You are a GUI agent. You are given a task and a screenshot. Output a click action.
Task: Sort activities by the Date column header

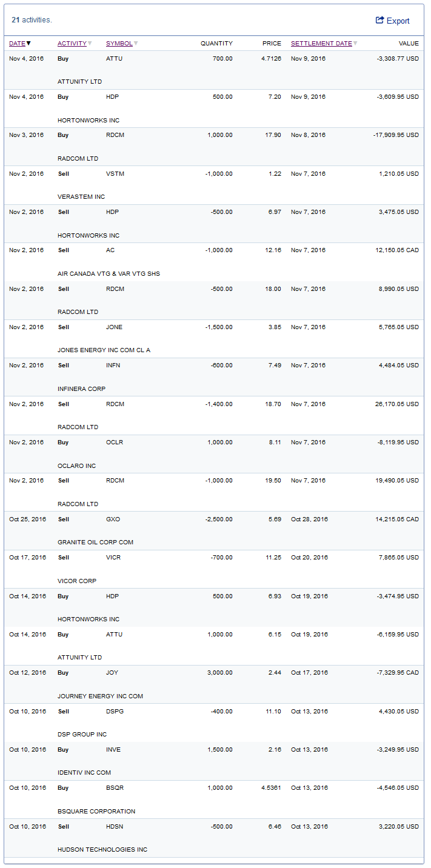tap(17, 44)
